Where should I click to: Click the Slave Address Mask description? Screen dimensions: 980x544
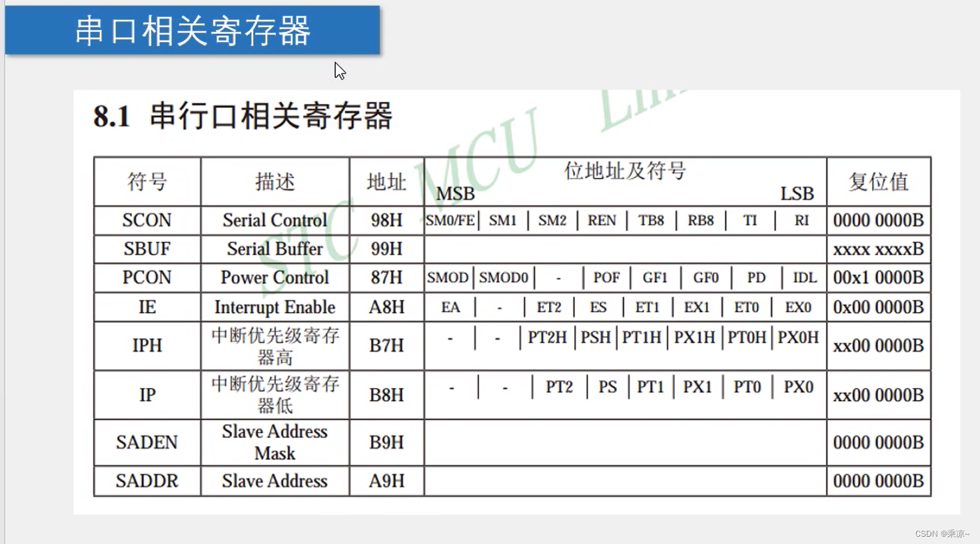click(274, 442)
